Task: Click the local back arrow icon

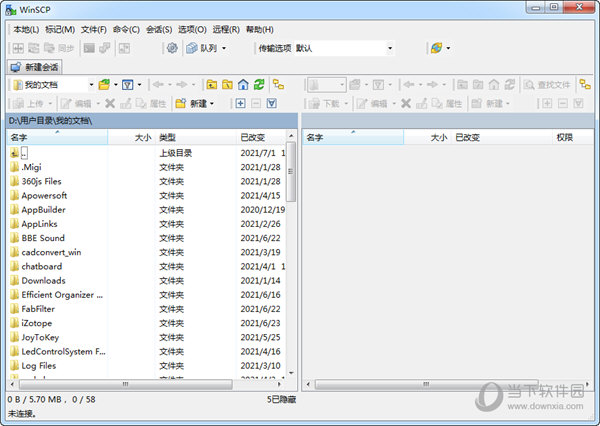Action: 158,84
